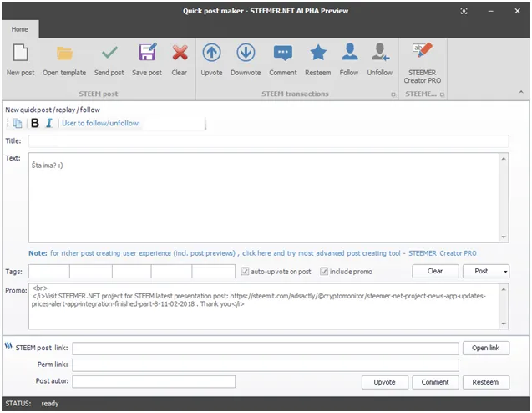Viewport: 532px width, 413px height.
Task: Click the focus mode icon in title bar
Action: pyautogui.click(x=464, y=11)
